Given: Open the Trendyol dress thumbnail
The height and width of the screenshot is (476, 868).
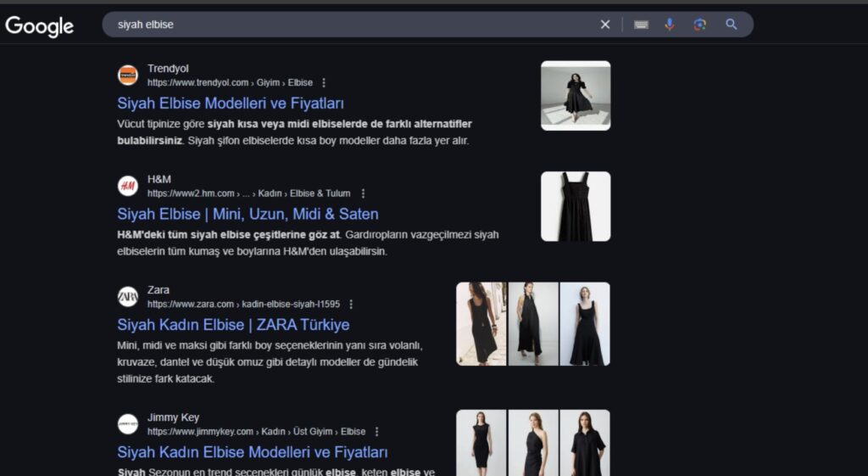Looking at the screenshot, I should pyautogui.click(x=576, y=96).
